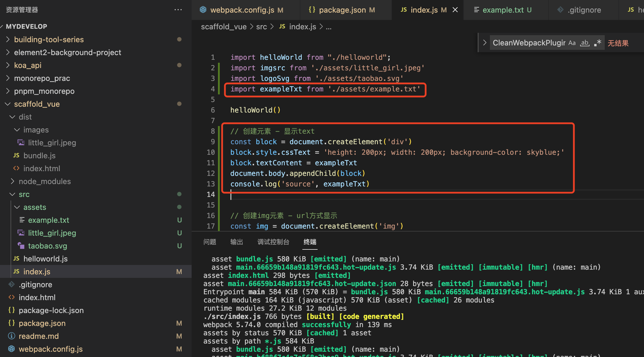The image size is (644, 357).
Task: Click SVG icon of taobao.svg
Action: pos(21,246)
